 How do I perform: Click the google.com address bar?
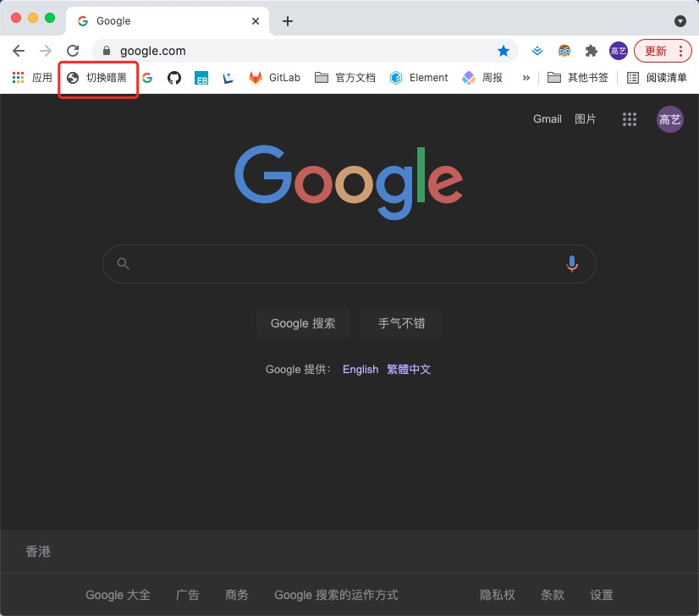(x=305, y=51)
